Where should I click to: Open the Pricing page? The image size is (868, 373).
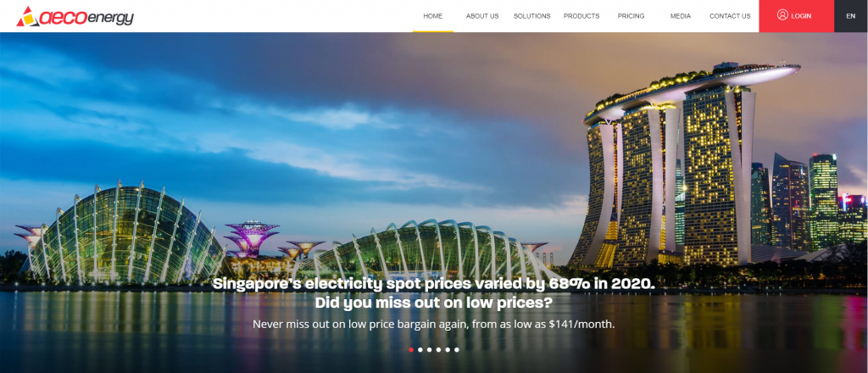pyautogui.click(x=631, y=16)
